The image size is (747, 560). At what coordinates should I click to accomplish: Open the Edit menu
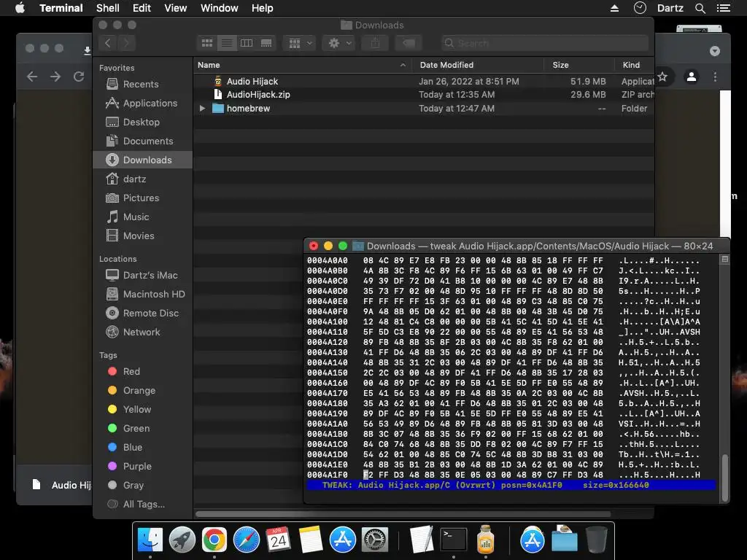tap(142, 8)
